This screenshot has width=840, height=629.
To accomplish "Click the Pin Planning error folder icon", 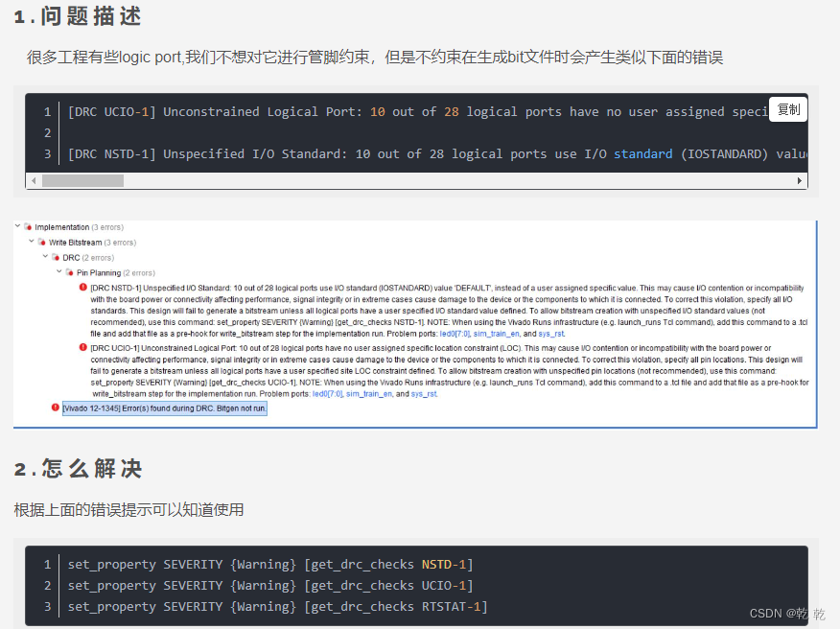I will pyautogui.click(x=70, y=272).
